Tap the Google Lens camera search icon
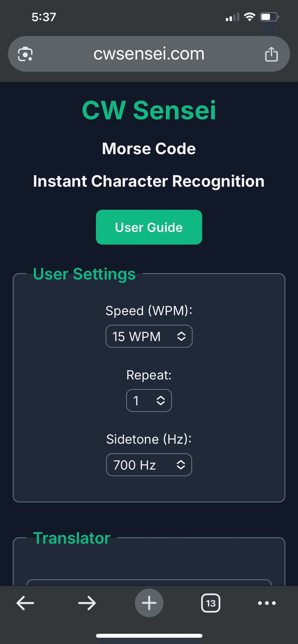Viewport: 298px width, 644px height. 25,54
